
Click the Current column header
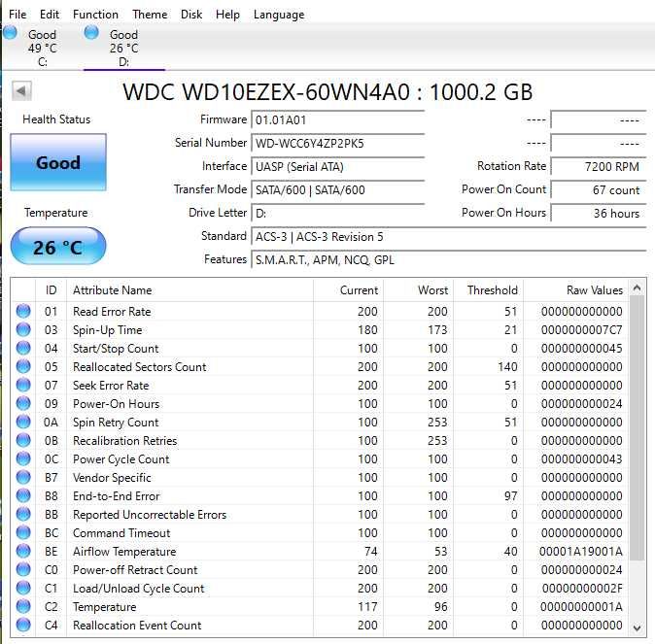pos(348,290)
